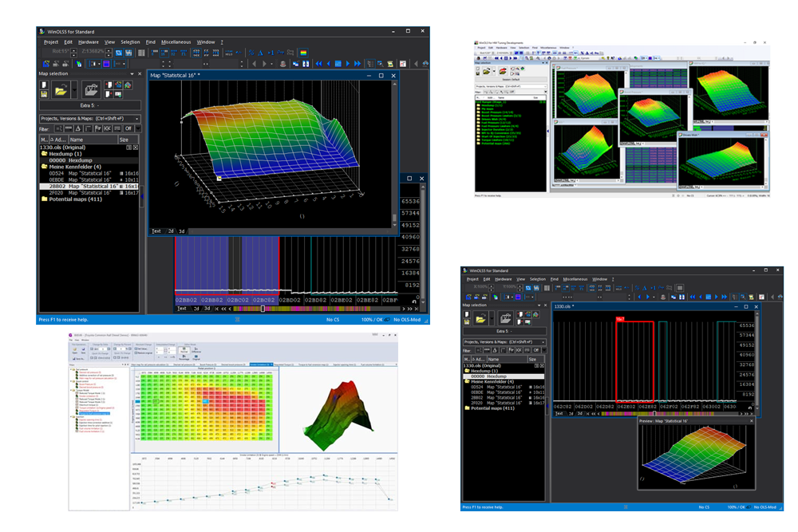Click yellow save disk icon in 3d-map window's Map selection
Viewport: 798px width, 532px height.
pyautogui.click(x=44, y=95)
